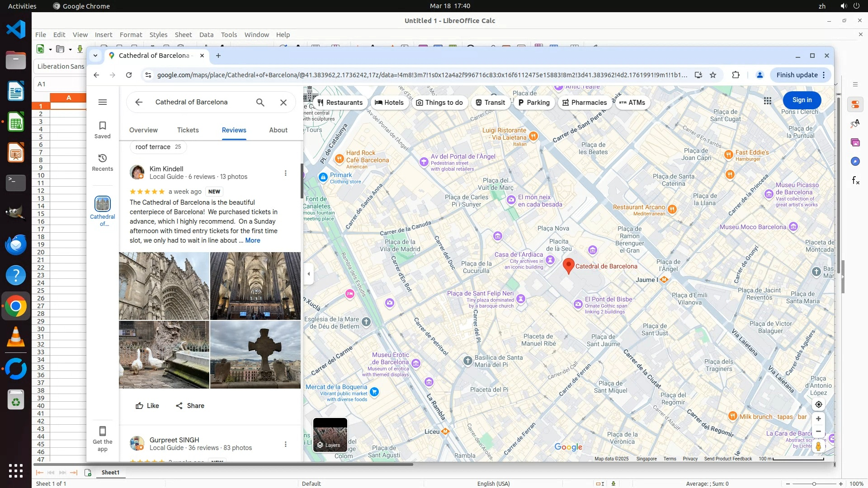Open the Google Maps hamburger menu
The width and height of the screenshot is (868, 488).
(x=103, y=102)
